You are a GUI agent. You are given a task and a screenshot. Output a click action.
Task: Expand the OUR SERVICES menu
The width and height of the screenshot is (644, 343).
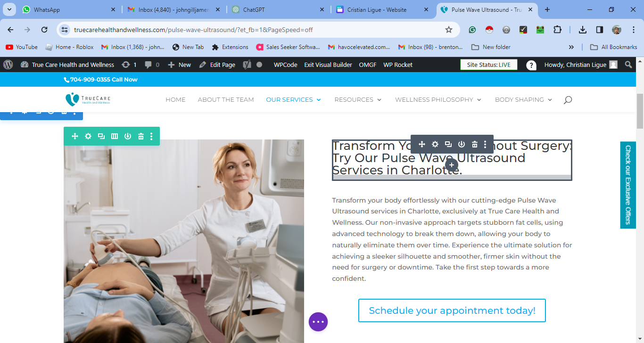tap(293, 100)
